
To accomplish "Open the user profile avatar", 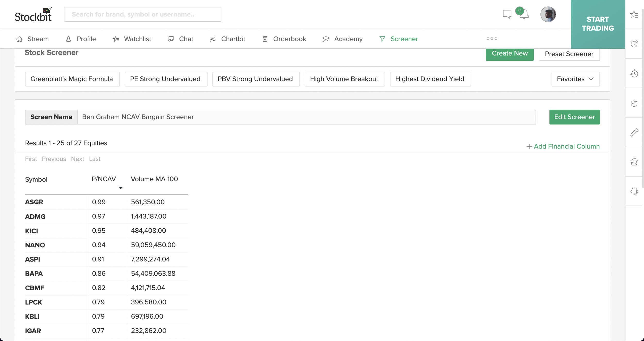I will point(548,14).
